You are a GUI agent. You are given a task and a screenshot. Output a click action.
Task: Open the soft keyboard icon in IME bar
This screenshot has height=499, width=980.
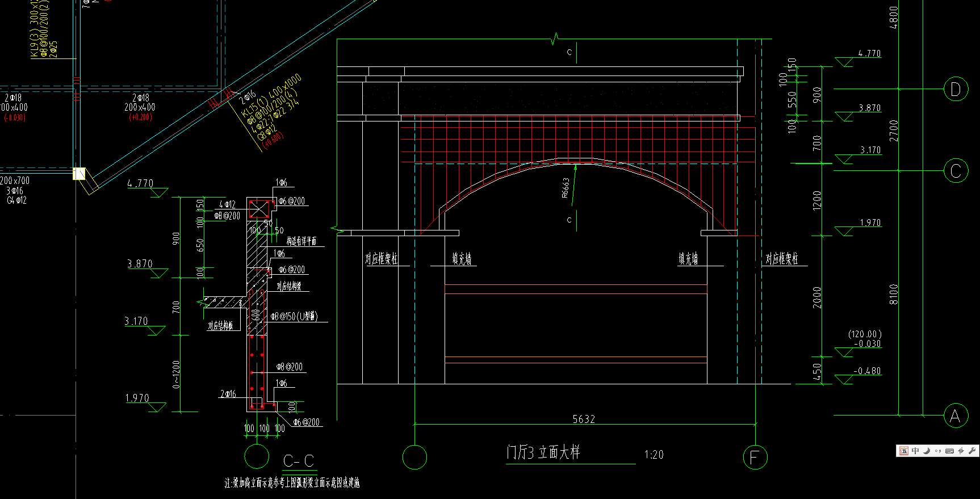tap(949, 451)
